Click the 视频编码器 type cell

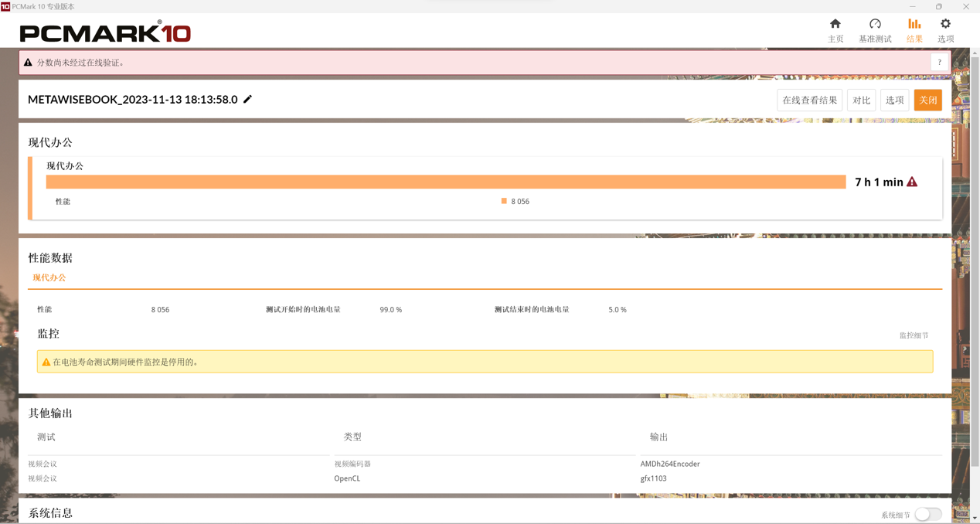352,464
